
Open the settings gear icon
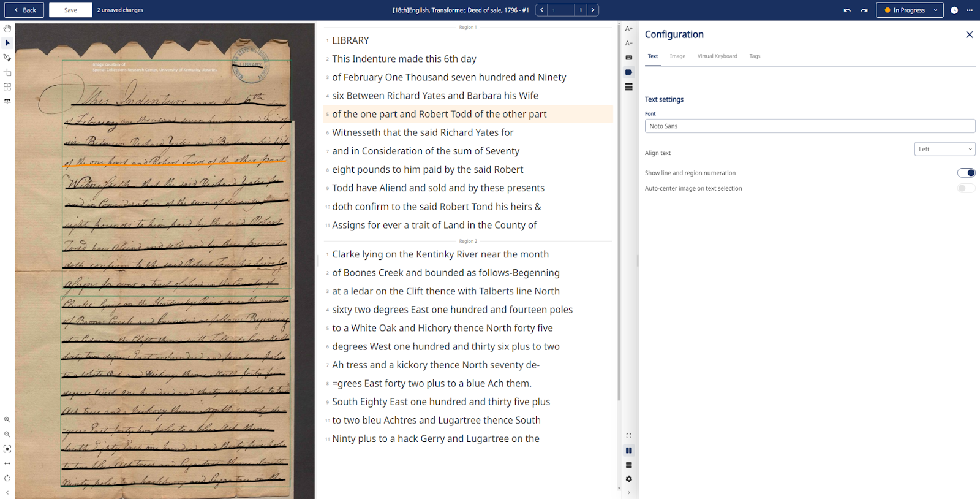click(x=629, y=479)
